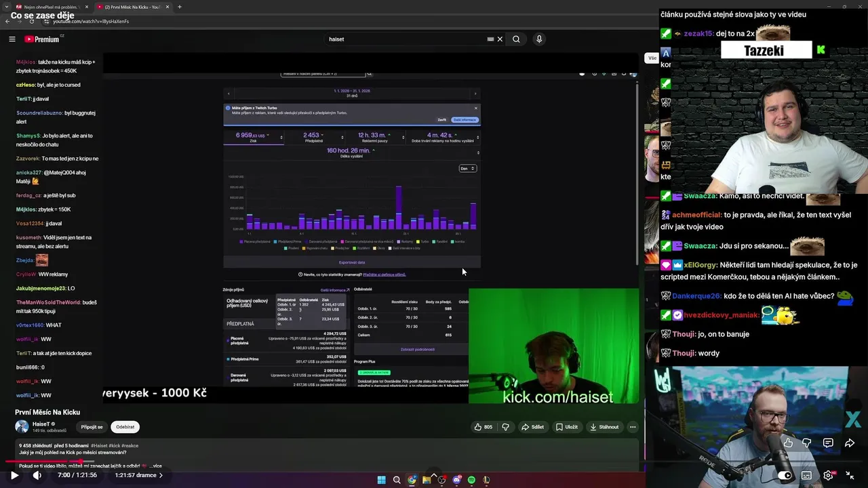Open comments from the overlay comment icon
The width and height of the screenshot is (868, 488).
828,443
